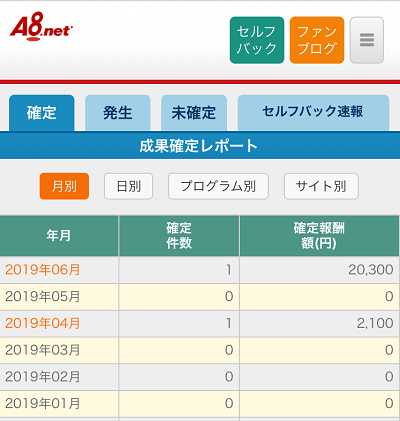Viewport: 400px width, 421px height.
Task: Open the 2019年06月 report link
Action: [43, 270]
